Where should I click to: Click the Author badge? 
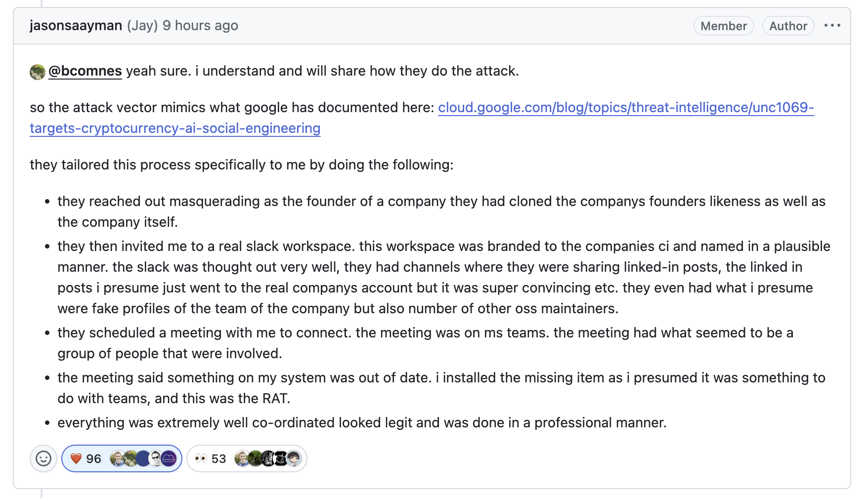788,26
